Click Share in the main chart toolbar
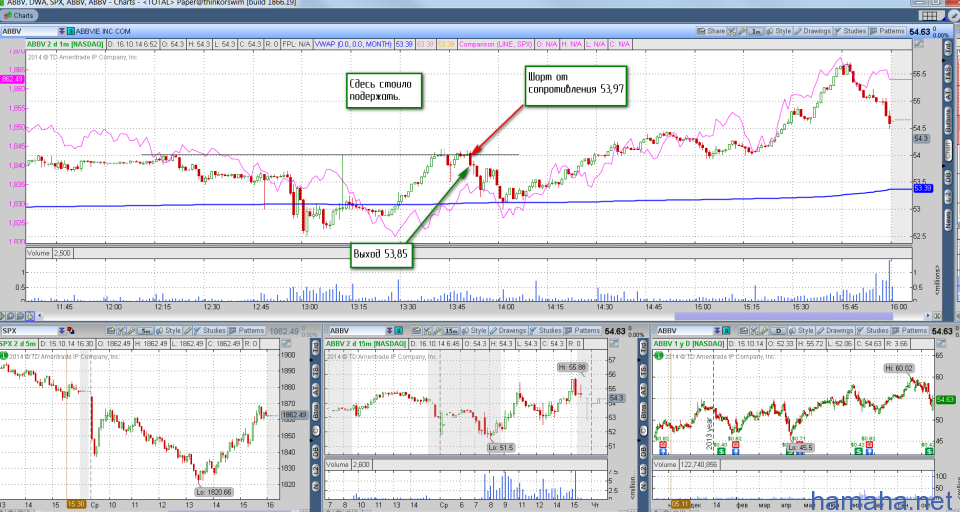 coord(711,31)
